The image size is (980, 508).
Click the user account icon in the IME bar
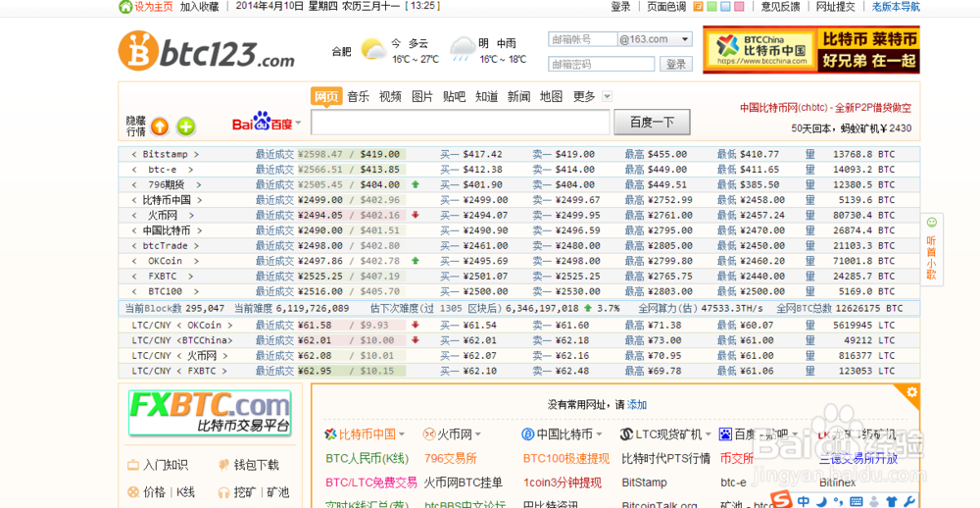[x=874, y=502]
